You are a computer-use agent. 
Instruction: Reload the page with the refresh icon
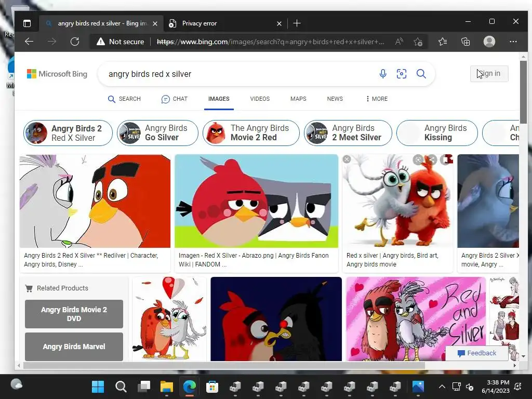tap(75, 42)
